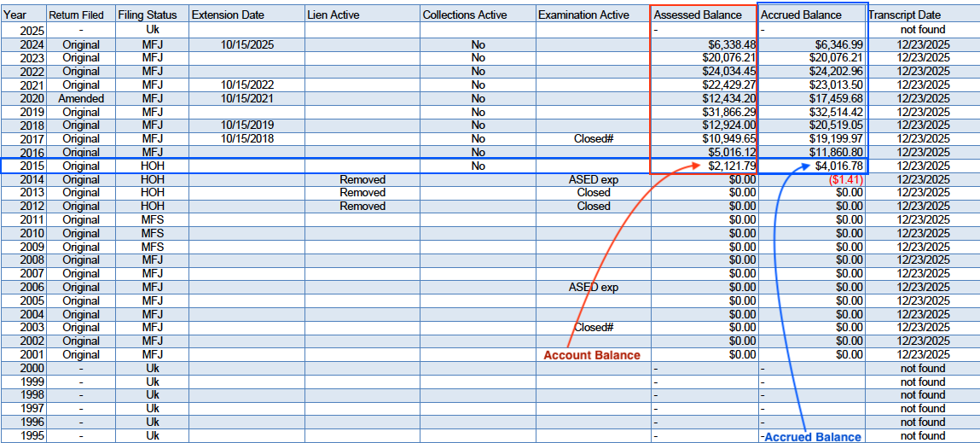Select the Accrued Balance column header
The height and width of the screenshot is (443, 980).
tap(800, 15)
